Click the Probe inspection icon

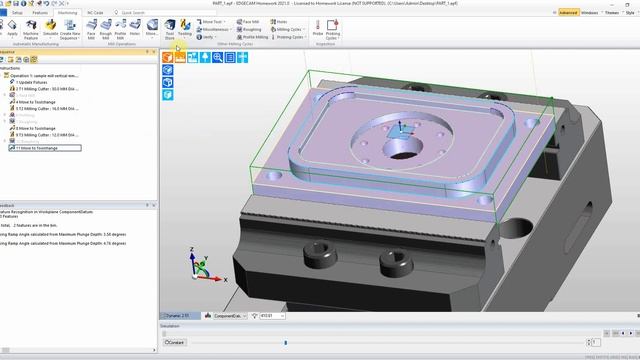(318, 28)
